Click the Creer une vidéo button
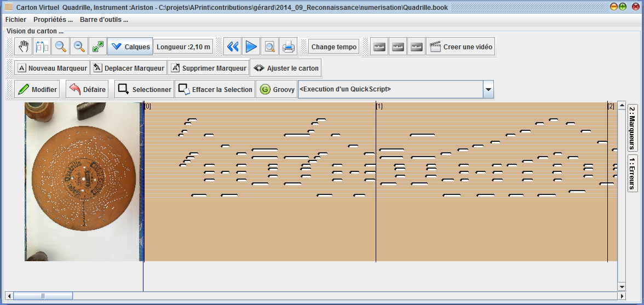 click(x=461, y=47)
